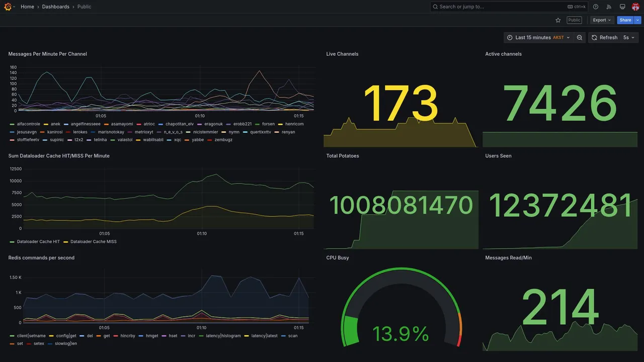The image size is (644, 362).
Task: Open the news feed RSS icon
Action: pyautogui.click(x=609, y=7)
